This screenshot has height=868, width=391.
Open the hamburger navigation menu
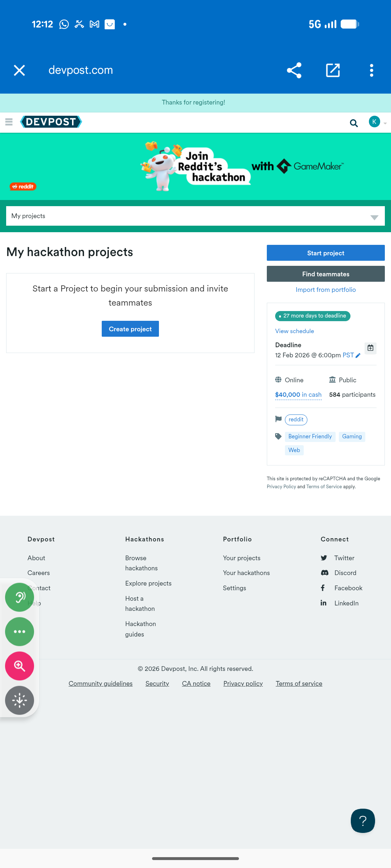click(9, 122)
